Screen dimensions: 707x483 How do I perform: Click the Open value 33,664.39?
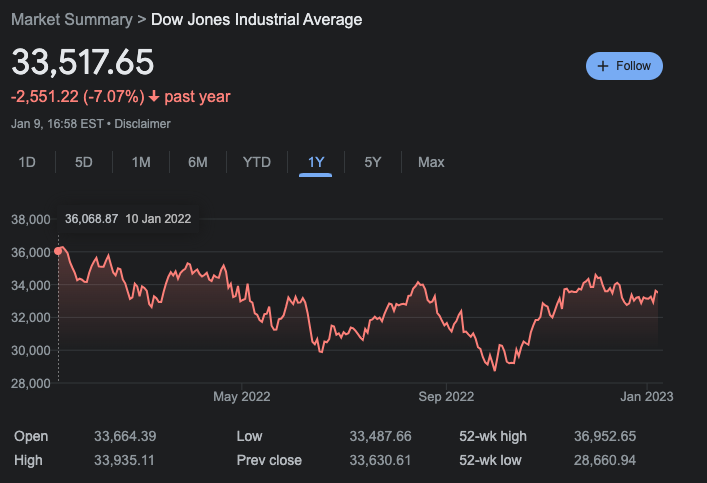tap(125, 436)
